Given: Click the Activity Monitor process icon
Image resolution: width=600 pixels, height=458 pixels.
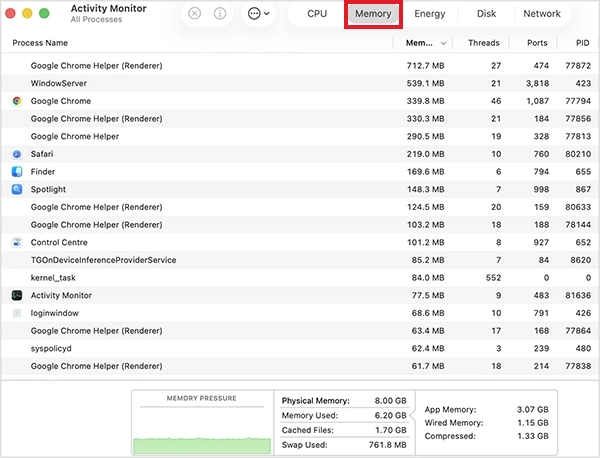Looking at the screenshot, I should (x=17, y=295).
